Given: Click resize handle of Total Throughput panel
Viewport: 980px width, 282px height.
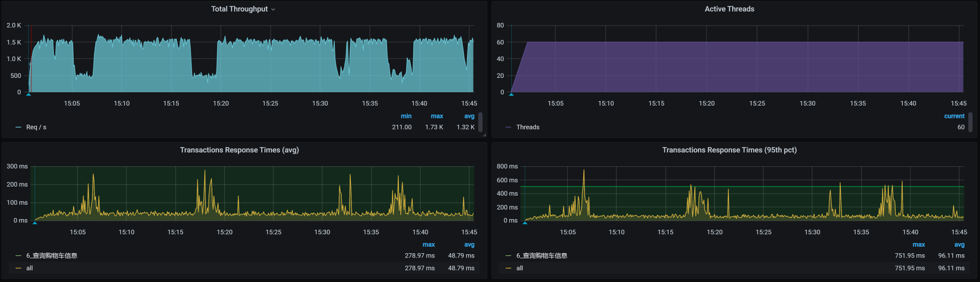Looking at the screenshot, I should [484, 135].
